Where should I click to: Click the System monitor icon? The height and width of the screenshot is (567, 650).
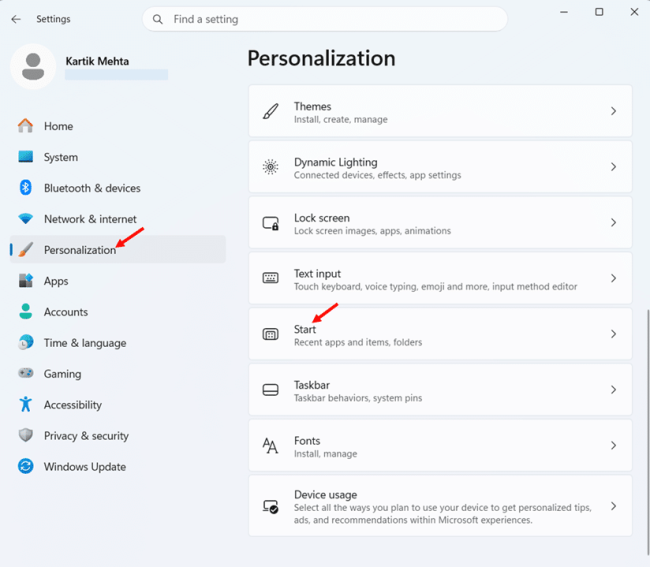25,157
